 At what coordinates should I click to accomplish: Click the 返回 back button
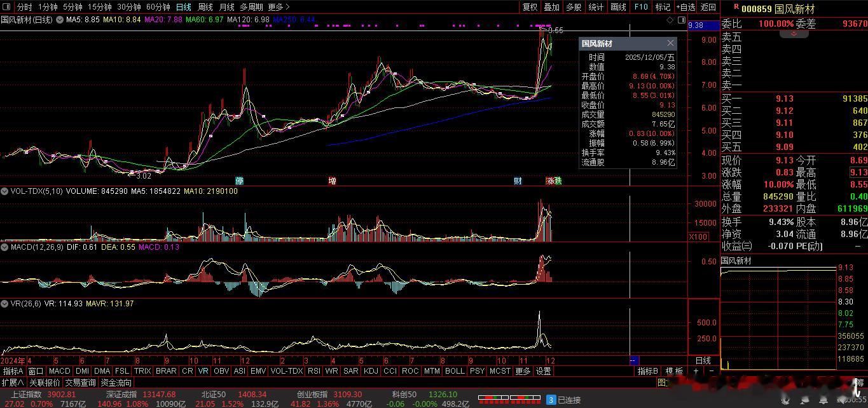click(x=708, y=7)
